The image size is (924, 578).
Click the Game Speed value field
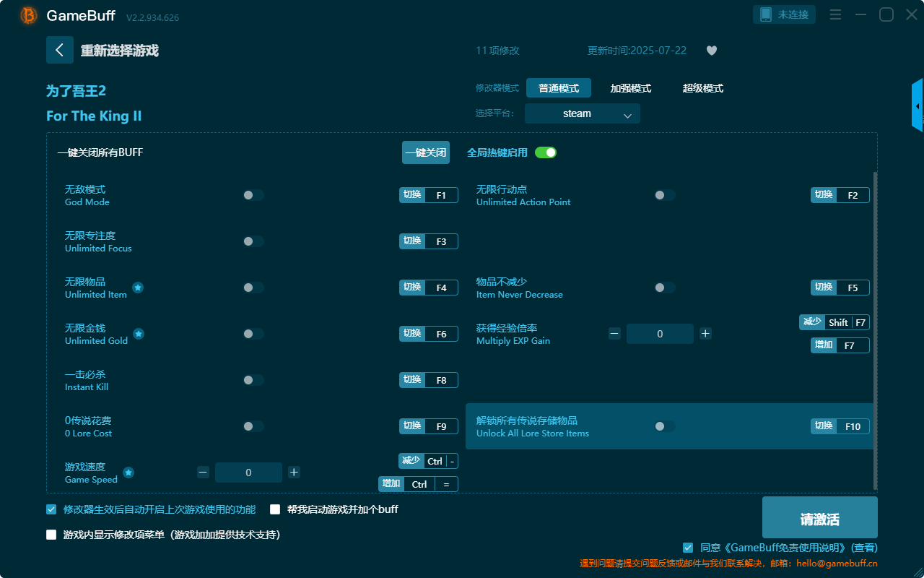pos(248,473)
